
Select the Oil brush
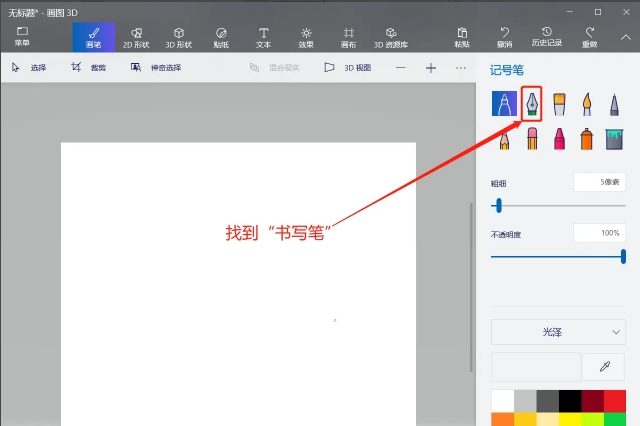(559, 104)
